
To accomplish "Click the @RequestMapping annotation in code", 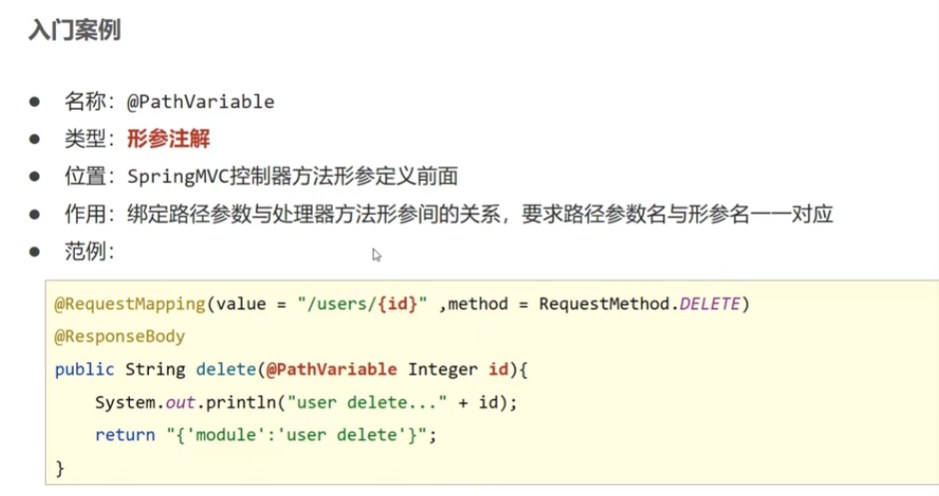I will point(130,303).
